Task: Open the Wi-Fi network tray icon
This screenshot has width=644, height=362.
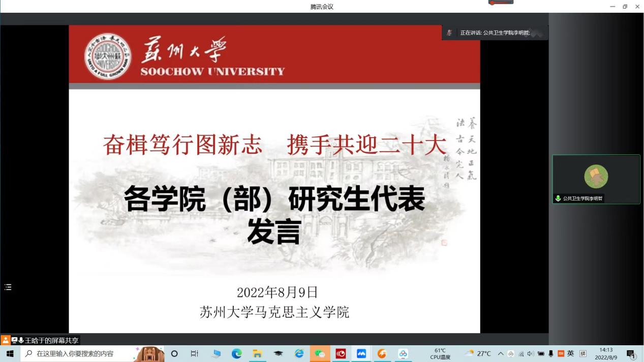Action: (521, 354)
